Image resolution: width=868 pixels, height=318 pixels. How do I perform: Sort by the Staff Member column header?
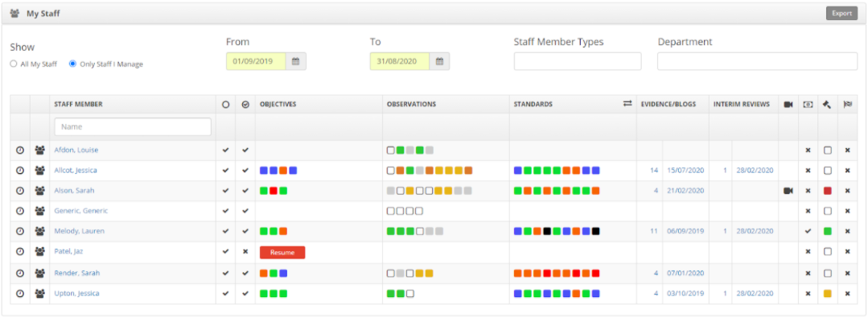click(x=78, y=104)
